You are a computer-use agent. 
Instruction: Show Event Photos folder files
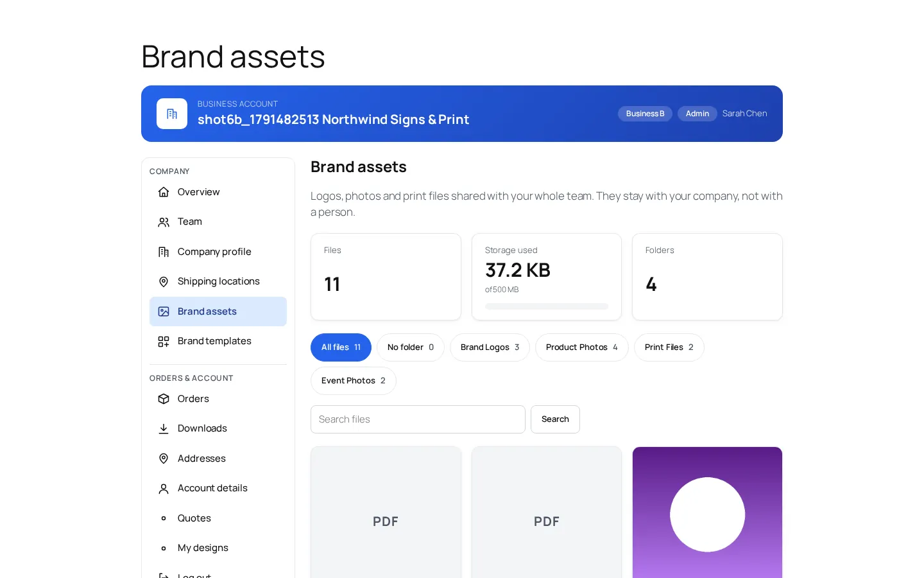coord(354,381)
